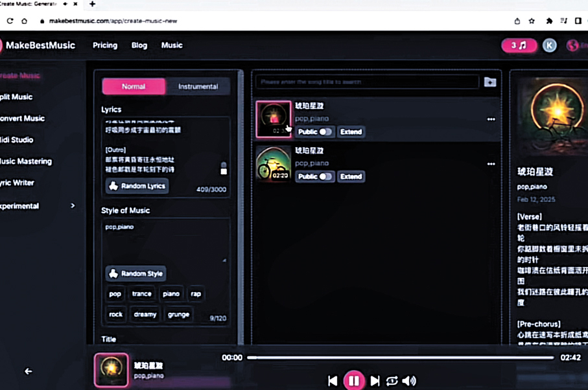Collapse the sidebar with back arrow

[28, 371]
